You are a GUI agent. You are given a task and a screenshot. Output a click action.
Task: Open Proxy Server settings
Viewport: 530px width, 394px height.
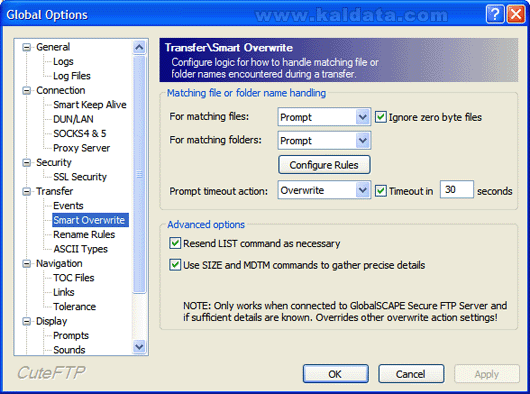point(81,148)
